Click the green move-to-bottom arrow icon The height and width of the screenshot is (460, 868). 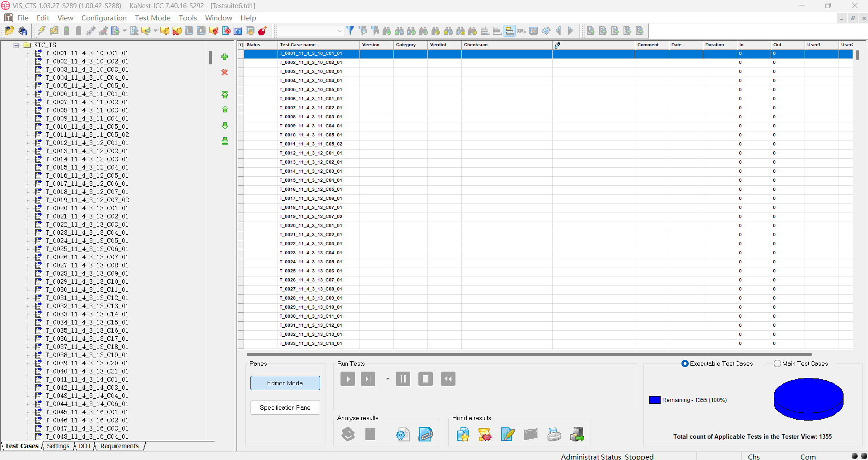[225, 141]
